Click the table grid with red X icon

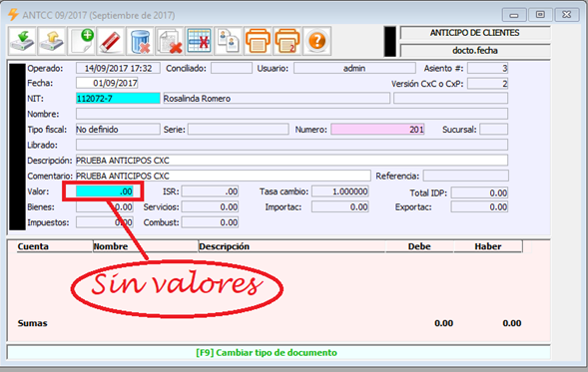[199, 41]
